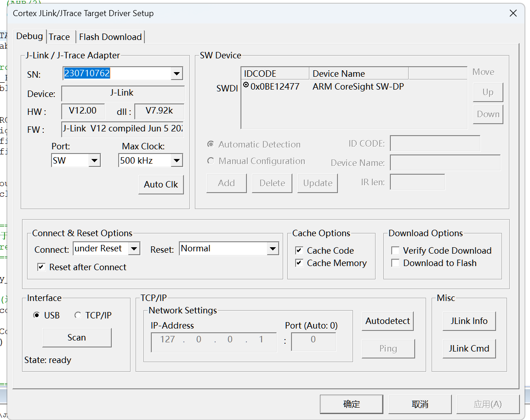The height and width of the screenshot is (420, 530).
Task: Select the Debug tab
Action: coord(29,36)
